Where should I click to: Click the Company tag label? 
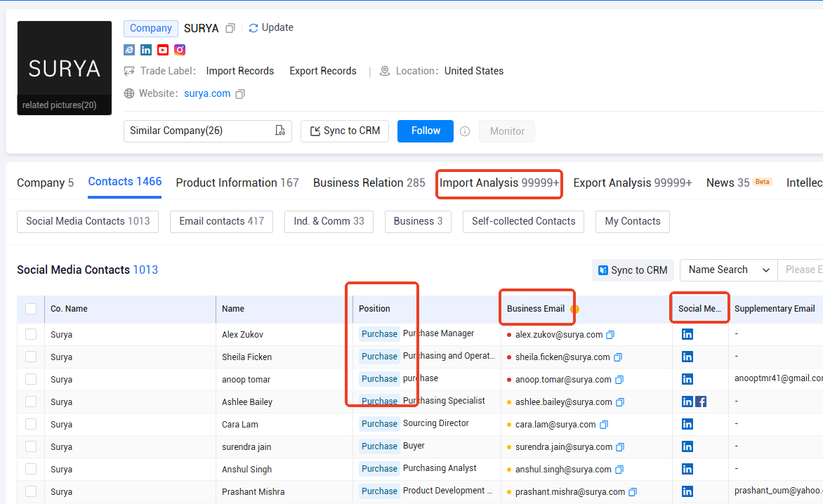tap(151, 28)
